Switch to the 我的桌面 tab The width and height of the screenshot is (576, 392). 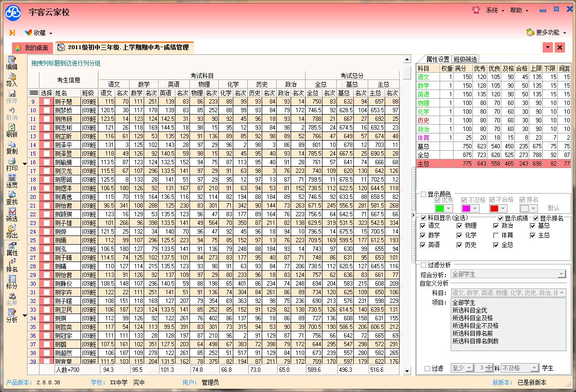[32, 48]
